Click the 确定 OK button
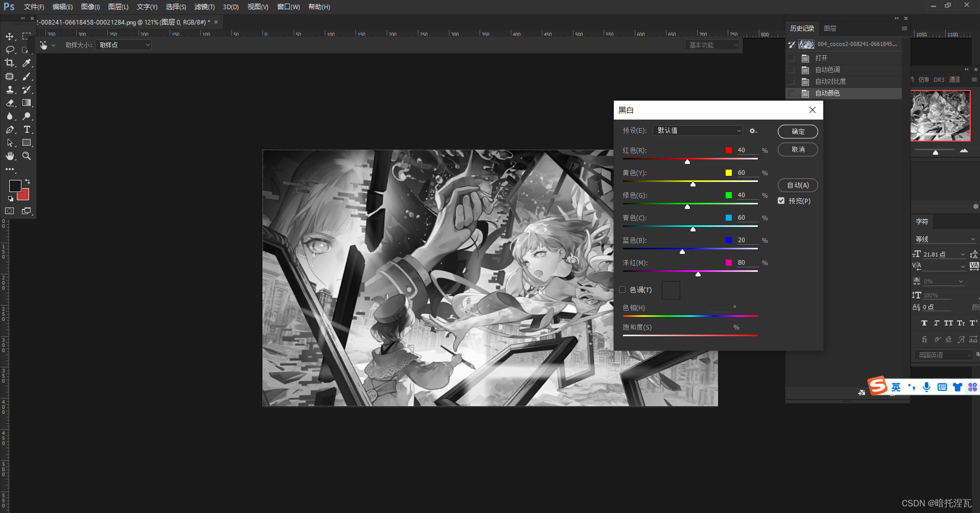The image size is (980, 513). point(798,131)
